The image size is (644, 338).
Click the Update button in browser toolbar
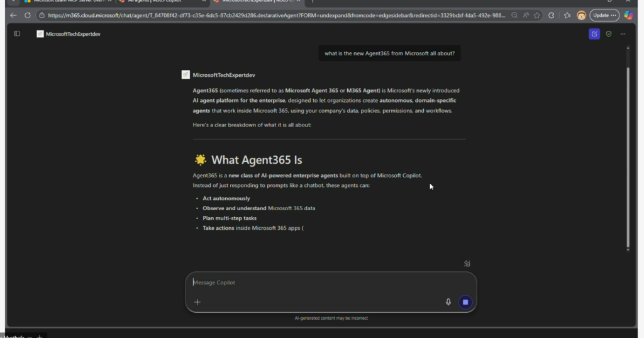(604, 15)
